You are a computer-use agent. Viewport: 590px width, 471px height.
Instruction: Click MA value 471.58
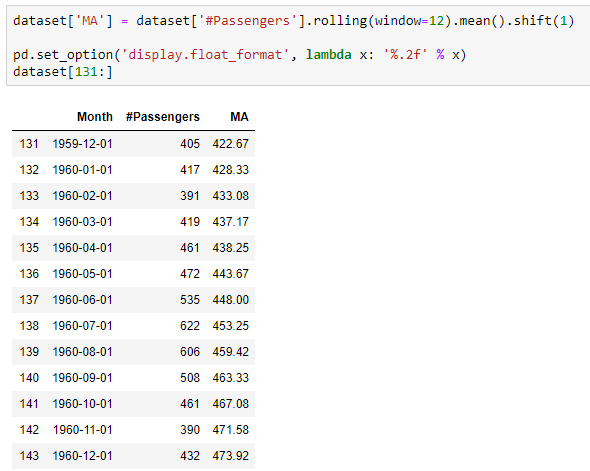click(231, 430)
